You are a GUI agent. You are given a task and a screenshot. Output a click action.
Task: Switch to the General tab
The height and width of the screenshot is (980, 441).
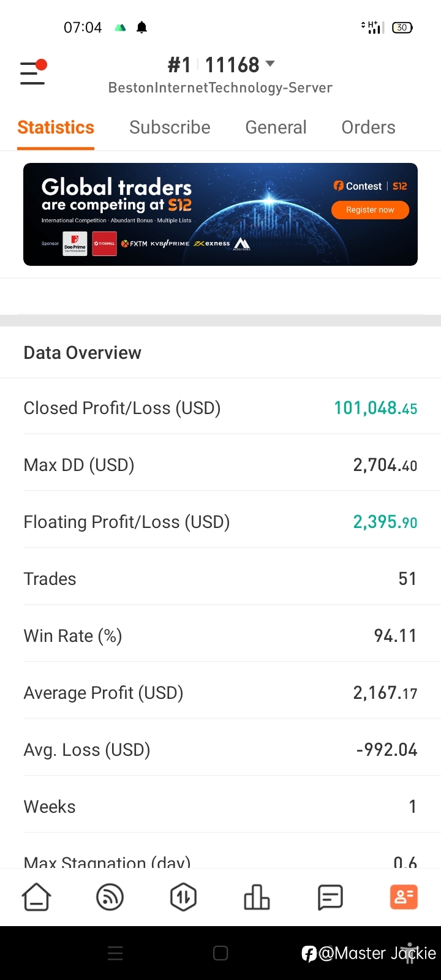[276, 127]
